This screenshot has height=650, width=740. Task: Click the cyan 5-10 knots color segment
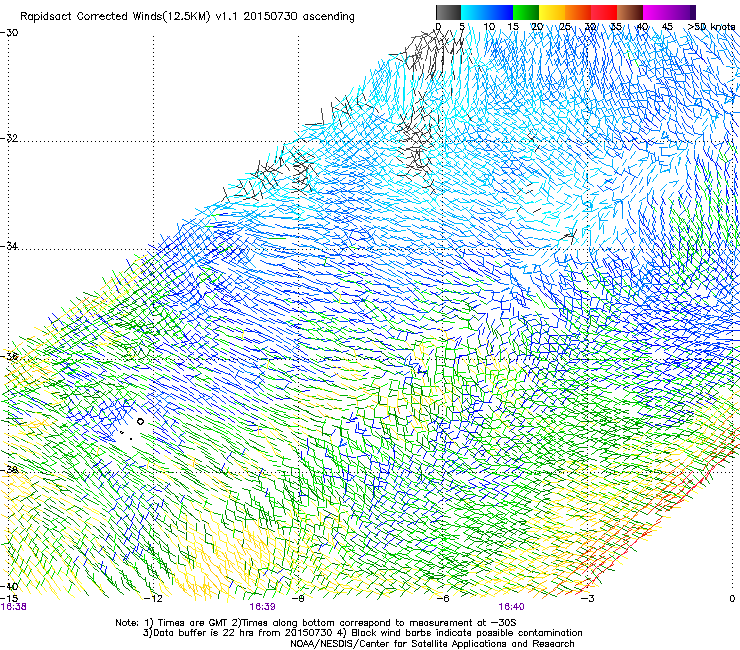(474, 12)
